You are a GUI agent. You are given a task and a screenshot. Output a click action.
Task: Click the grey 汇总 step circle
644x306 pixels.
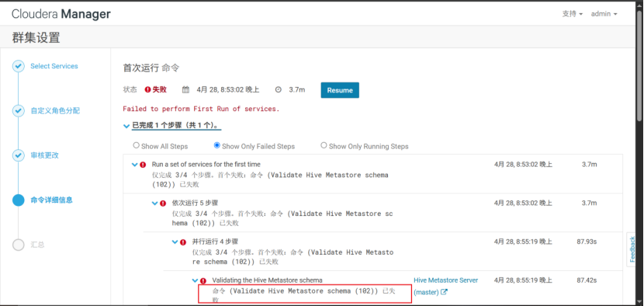click(x=19, y=245)
